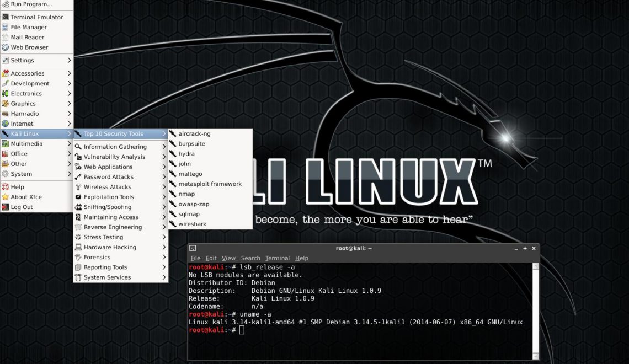
Task: Select the Run Program entry
Action: tap(36, 4)
